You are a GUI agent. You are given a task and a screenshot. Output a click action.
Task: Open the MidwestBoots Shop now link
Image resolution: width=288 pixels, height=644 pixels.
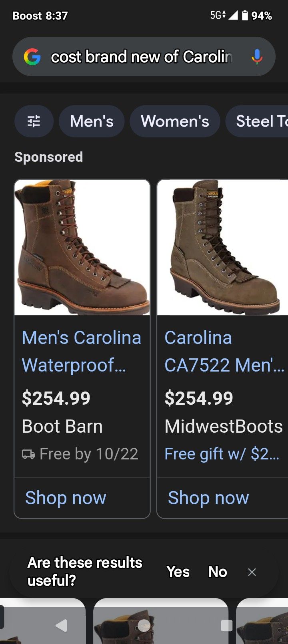(x=208, y=498)
